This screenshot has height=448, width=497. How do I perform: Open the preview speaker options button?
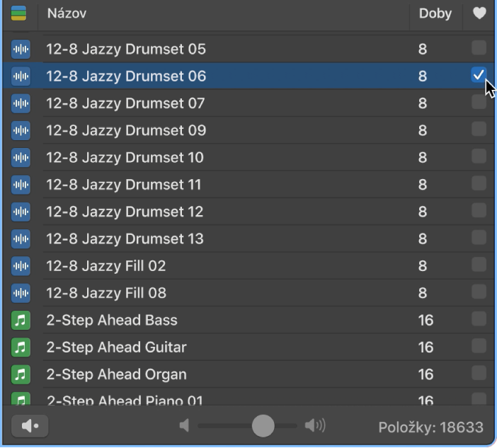pyautogui.click(x=30, y=426)
